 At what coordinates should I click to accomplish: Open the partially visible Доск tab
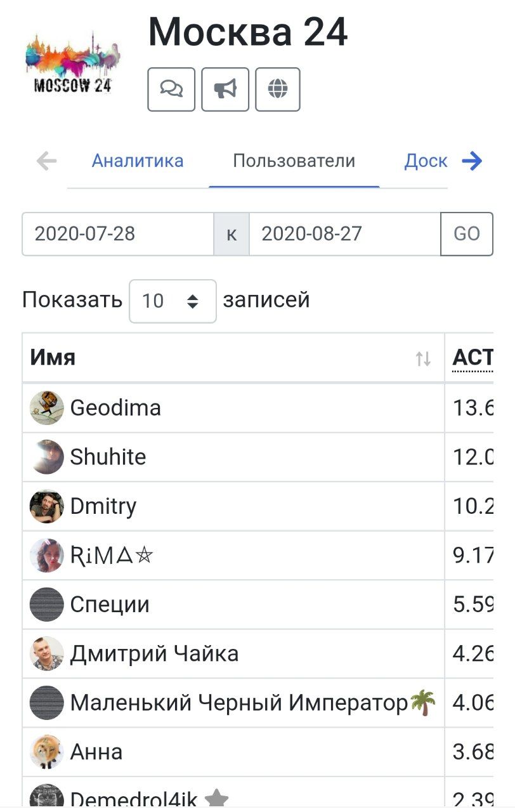tap(426, 161)
